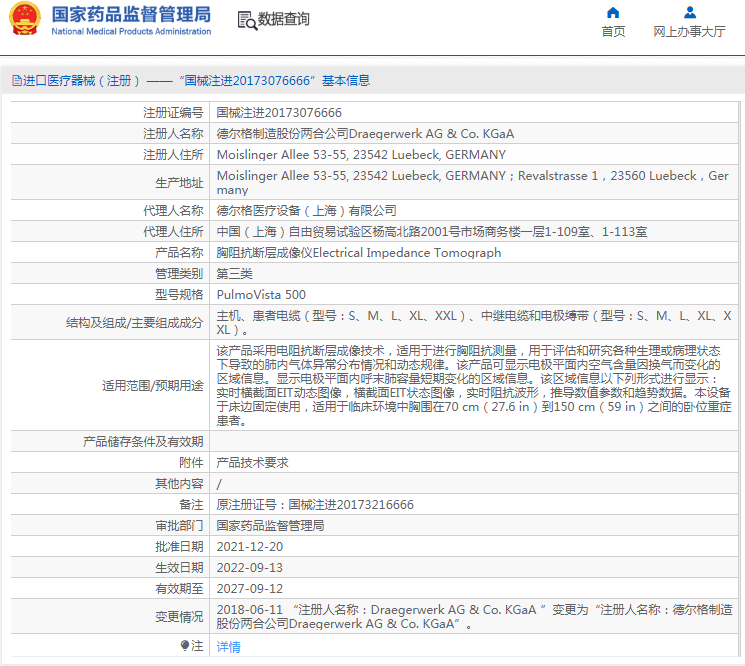Click the 代理人住所 address value
Viewport: 745px width, 666px height.
[432, 231]
